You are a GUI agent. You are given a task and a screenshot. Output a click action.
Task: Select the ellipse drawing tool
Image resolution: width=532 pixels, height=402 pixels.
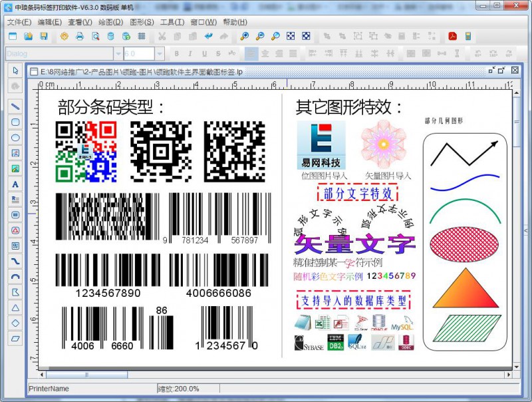[x=15, y=138]
